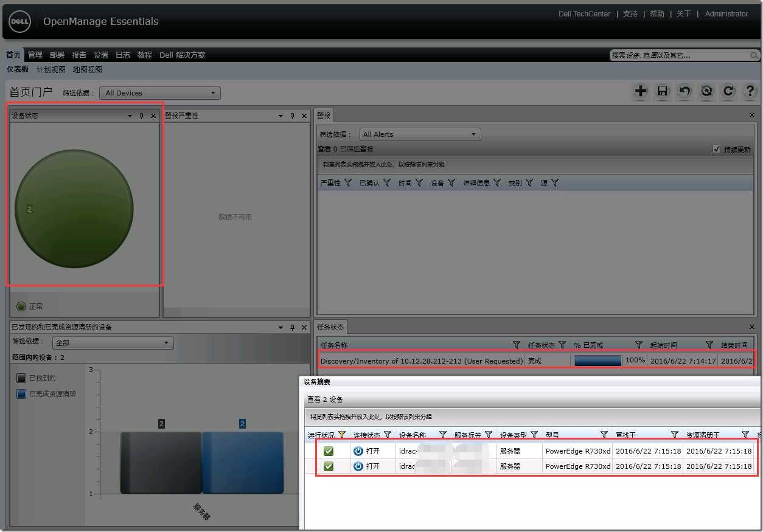
Task: Toggle the 持续更新 checkbox
Action: point(717,149)
